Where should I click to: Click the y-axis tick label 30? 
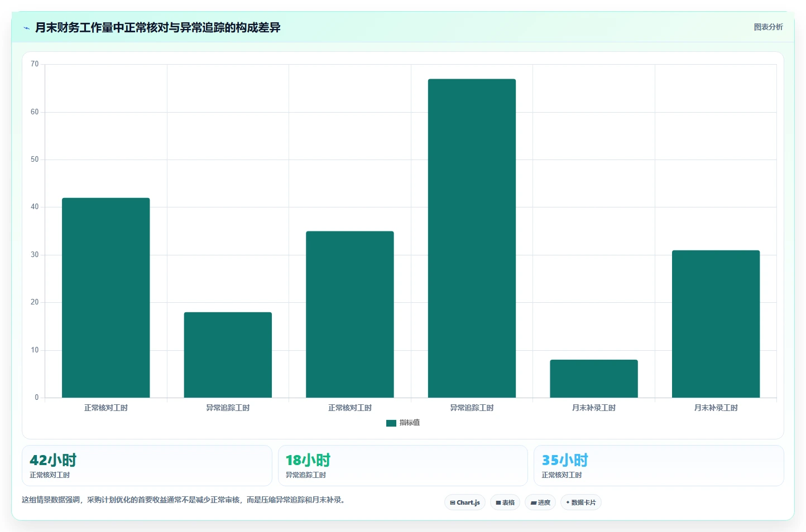(x=35, y=255)
